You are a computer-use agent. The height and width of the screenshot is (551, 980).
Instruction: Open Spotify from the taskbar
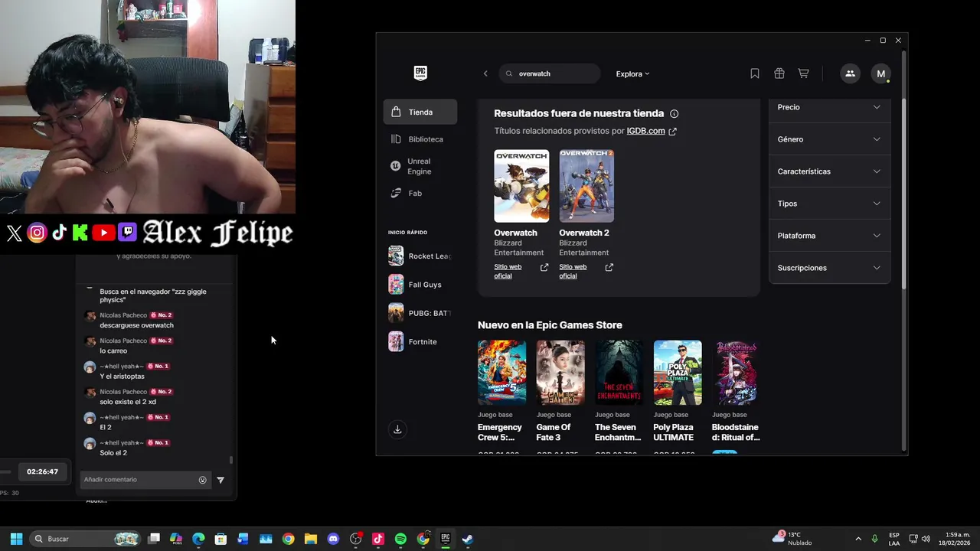[400, 539]
